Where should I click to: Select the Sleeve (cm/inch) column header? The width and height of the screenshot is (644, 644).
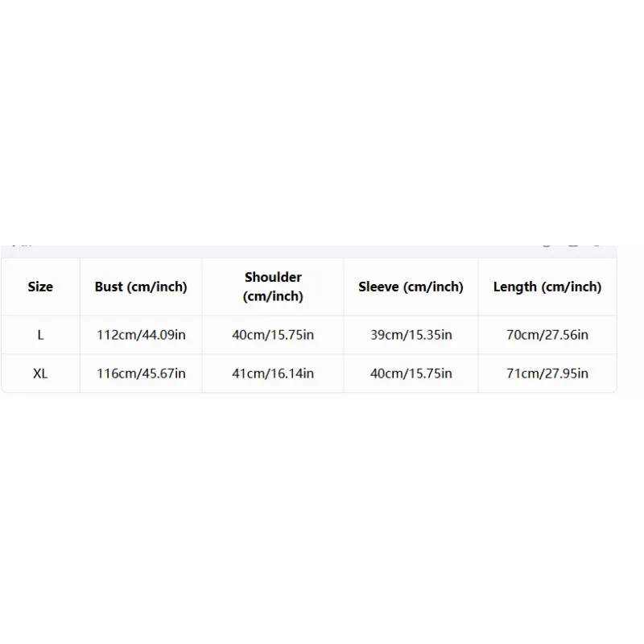pos(411,287)
